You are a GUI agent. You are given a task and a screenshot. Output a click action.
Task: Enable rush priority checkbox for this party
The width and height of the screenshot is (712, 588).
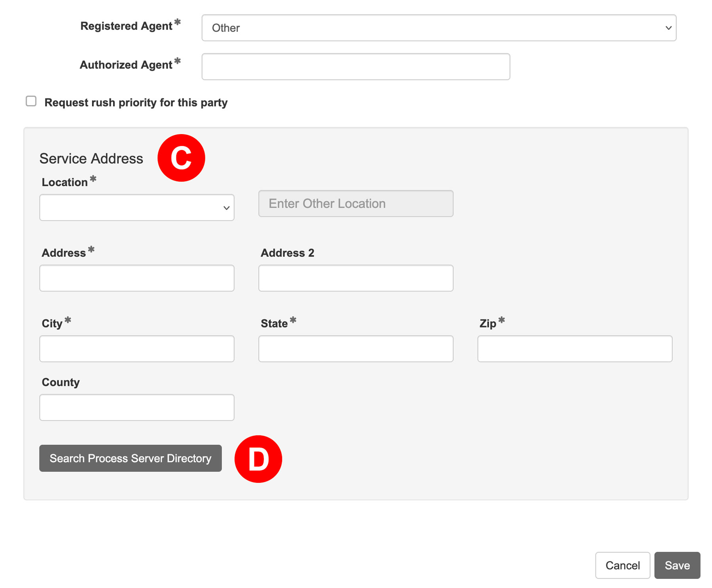click(x=31, y=101)
